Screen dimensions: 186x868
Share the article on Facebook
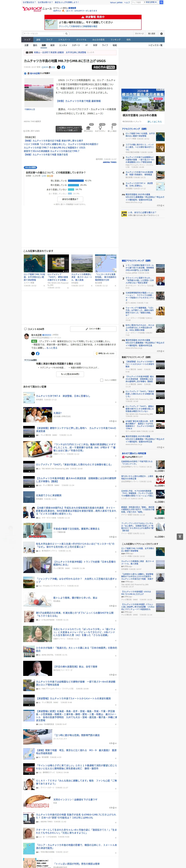point(63,67)
